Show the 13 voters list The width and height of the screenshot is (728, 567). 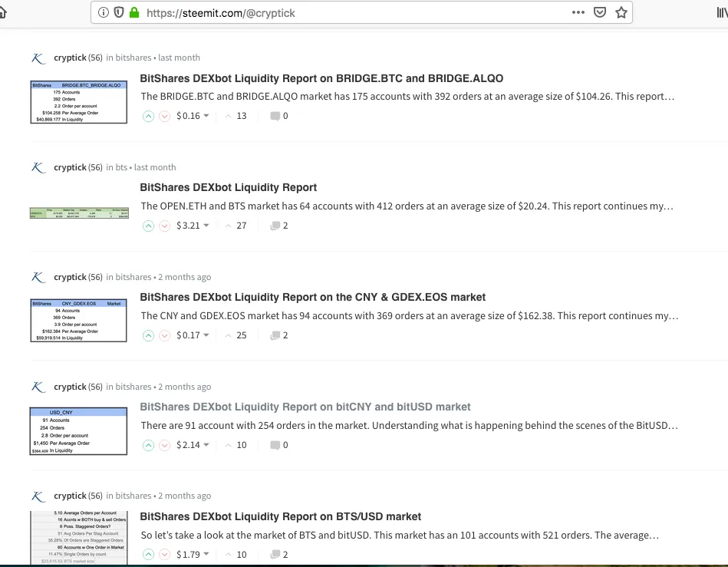(x=236, y=116)
